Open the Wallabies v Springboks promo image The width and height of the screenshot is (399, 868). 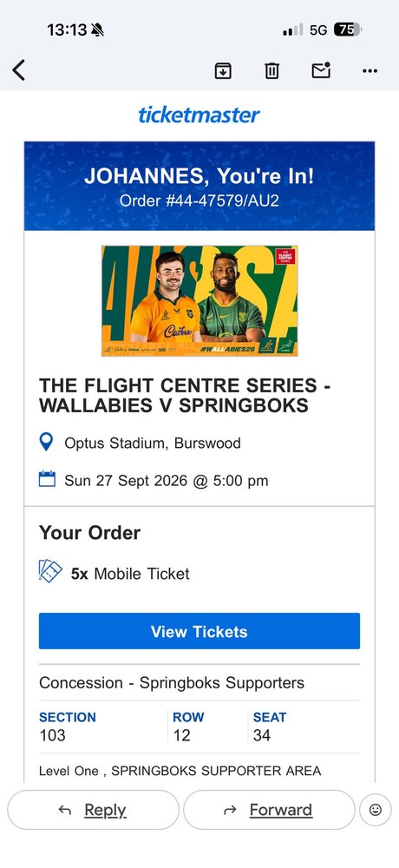[x=199, y=300]
